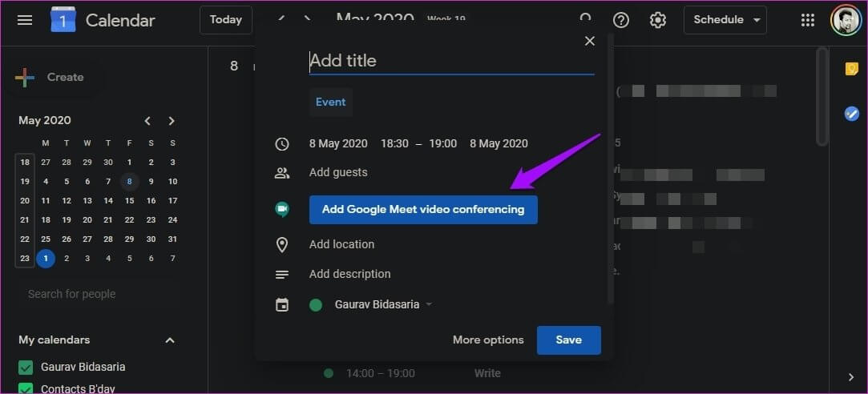Click the guests people icon
Image resolution: width=868 pixels, height=394 pixels.
pyautogui.click(x=282, y=173)
